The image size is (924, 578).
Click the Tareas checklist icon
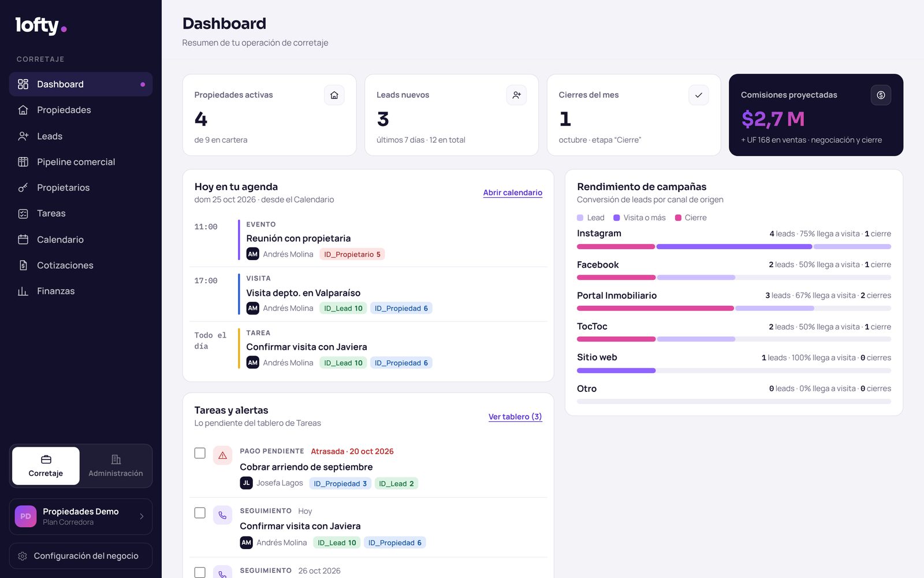click(23, 213)
